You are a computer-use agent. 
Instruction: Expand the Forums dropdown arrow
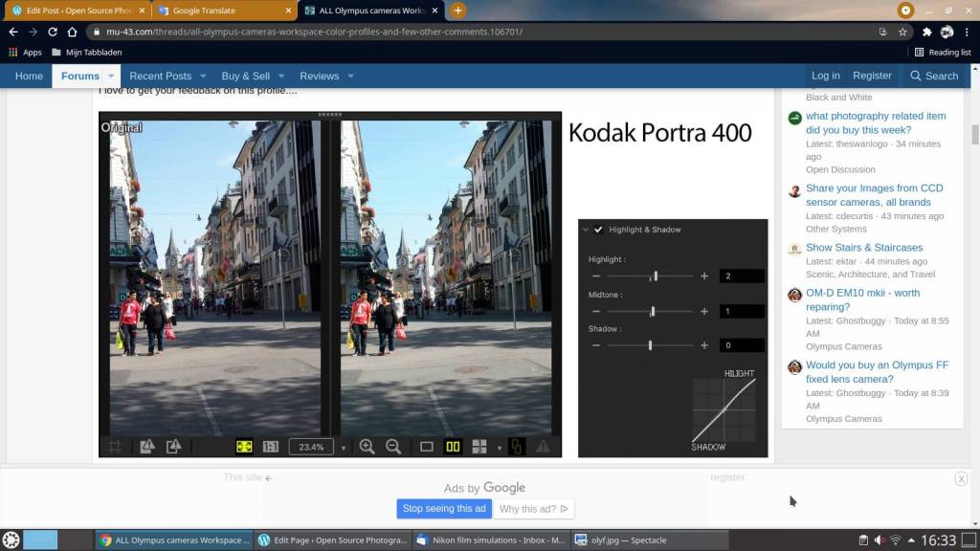pyautogui.click(x=111, y=77)
